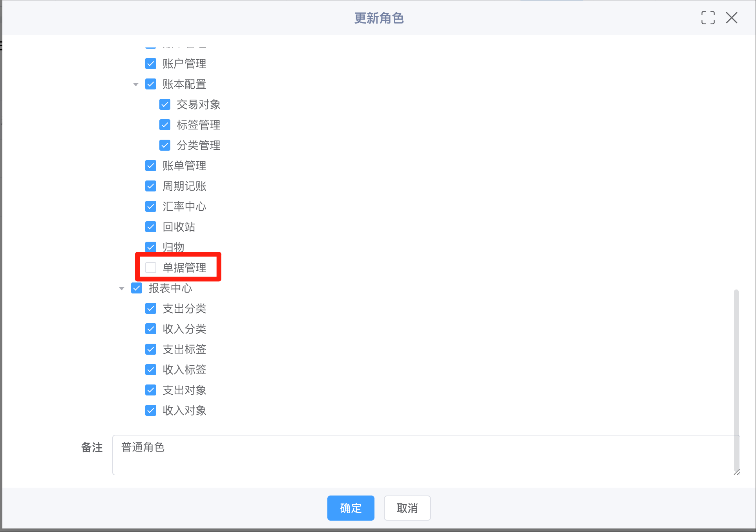Collapse the 报表中心 tree node
This screenshot has width=756, height=532.
(x=122, y=288)
